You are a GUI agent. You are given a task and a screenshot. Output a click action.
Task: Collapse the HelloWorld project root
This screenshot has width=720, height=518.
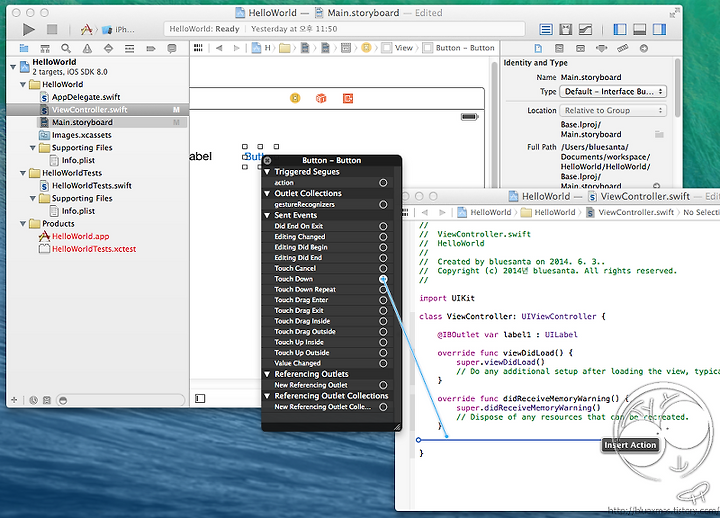coord(13,67)
